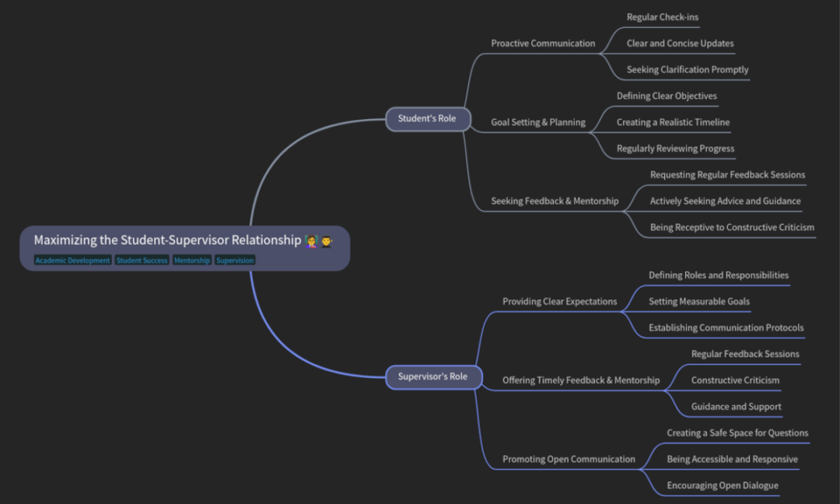Select the Student's Role node
840x504 pixels.
click(x=427, y=119)
